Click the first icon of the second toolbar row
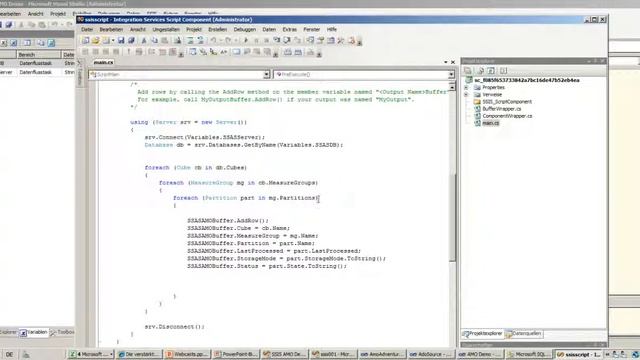Image resolution: width=640 pixels, height=360 pixels. pos(85,52)
